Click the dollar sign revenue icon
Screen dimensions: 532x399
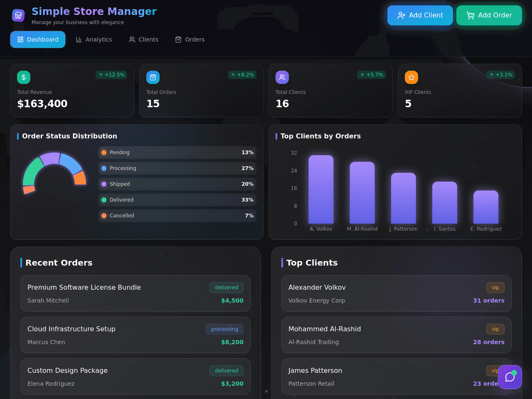pos(24,77)
